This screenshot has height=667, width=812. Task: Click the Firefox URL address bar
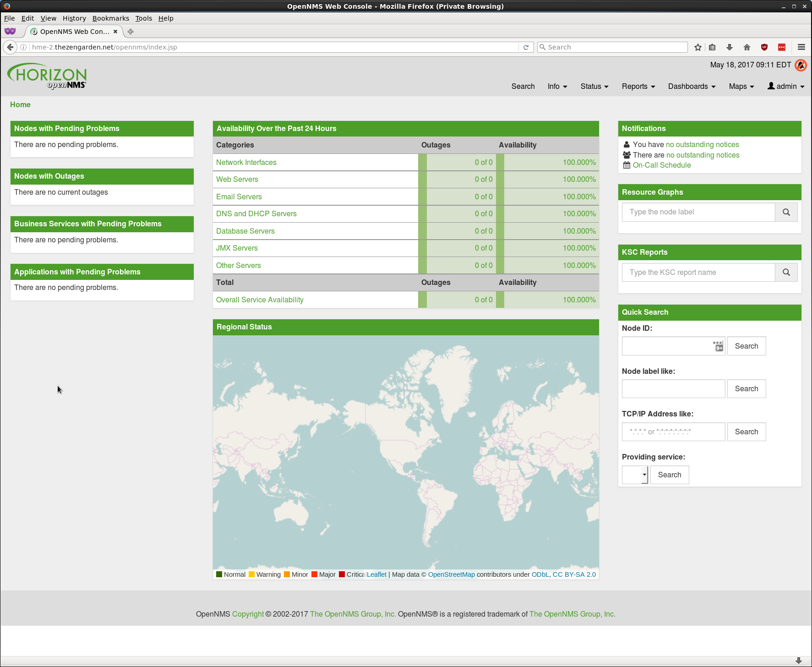275,47
